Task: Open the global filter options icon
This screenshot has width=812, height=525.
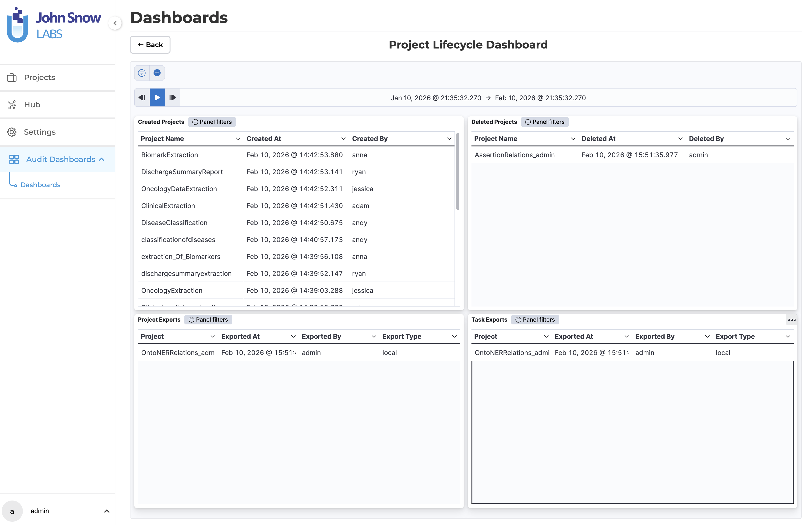Action: [x=142, y=73]
